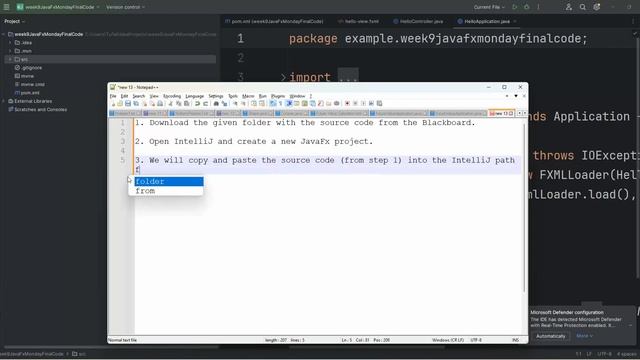
Task: Open More Actions dots beside debug icon
Action: coord(538,7)
